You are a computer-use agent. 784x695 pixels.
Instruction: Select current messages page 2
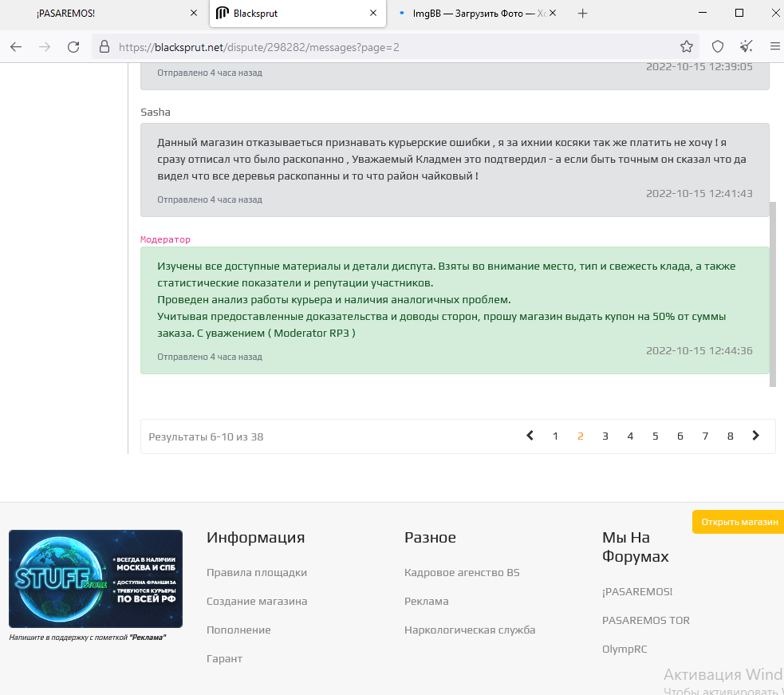pos(580,436)
